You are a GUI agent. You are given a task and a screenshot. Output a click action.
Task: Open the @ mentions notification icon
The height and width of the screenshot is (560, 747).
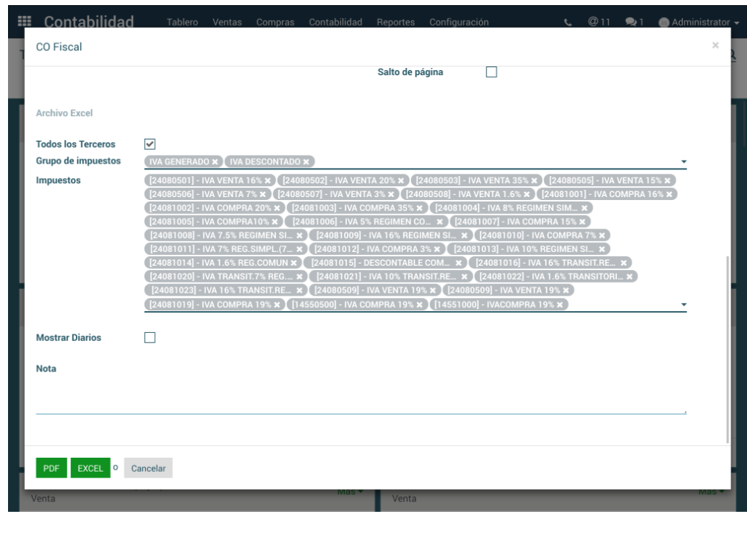(599, 22)
